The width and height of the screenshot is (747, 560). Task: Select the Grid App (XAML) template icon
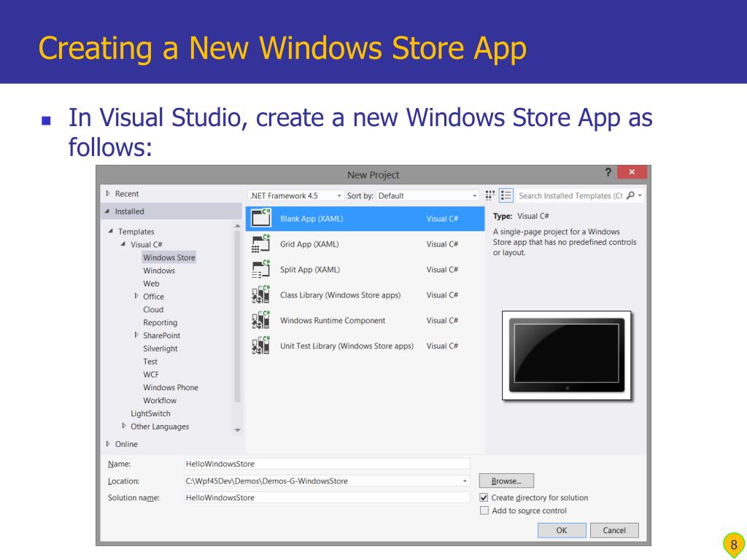261,244
